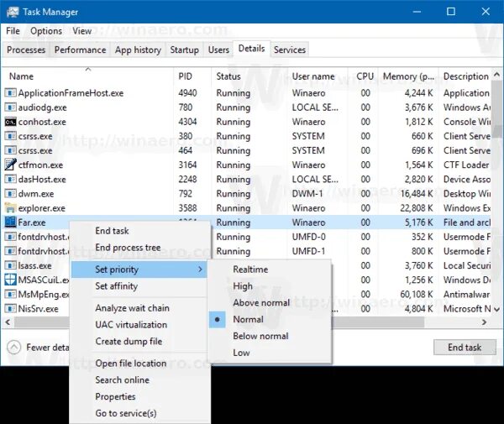The width and height of the screenshot is (504, 424).
Task: Click the Task Manager title bar icon
Action: [13, 12]
